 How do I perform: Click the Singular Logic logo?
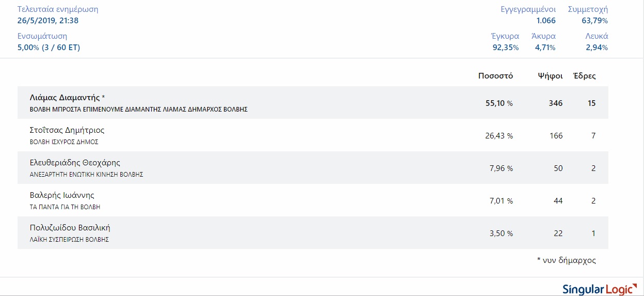pos(599,288)
